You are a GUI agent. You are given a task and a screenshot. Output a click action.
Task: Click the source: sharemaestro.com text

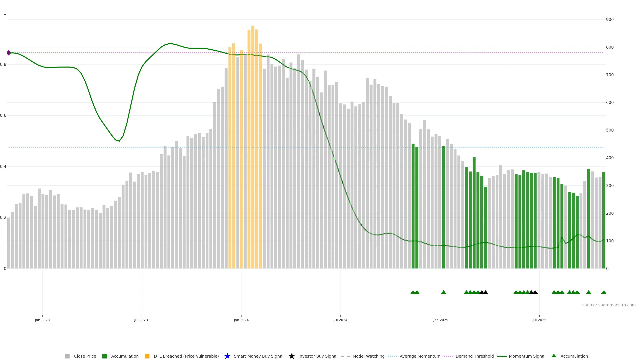(609, 305)
